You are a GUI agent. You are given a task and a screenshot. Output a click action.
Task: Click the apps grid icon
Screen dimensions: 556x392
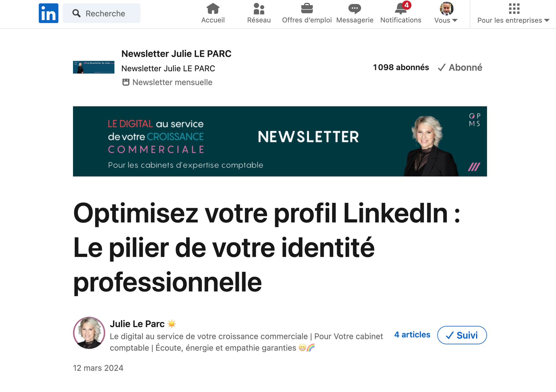(x=514, y=9)
